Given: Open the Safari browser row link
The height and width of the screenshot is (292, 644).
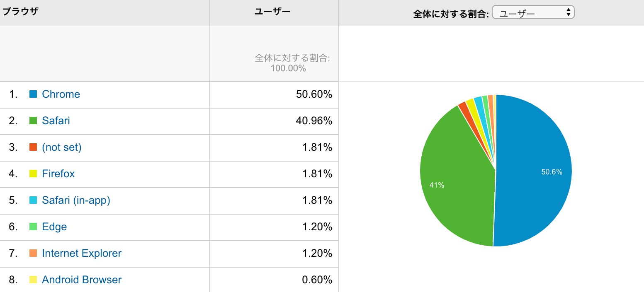Looking at the screenshot, I should (56, 121).
